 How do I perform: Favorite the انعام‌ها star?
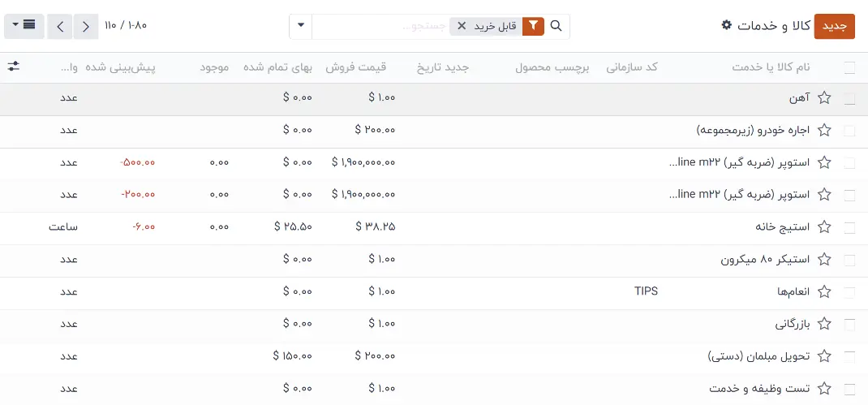click(824, 291)
